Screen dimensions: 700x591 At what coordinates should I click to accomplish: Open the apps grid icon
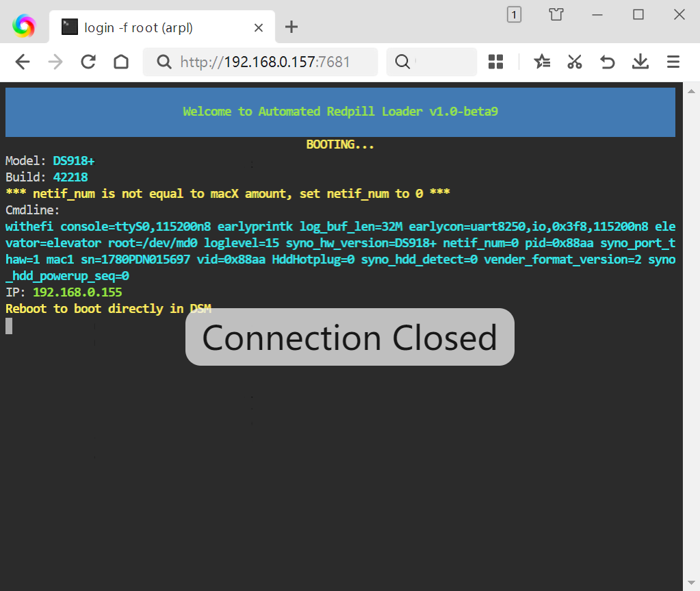click(x=495, y=62)
